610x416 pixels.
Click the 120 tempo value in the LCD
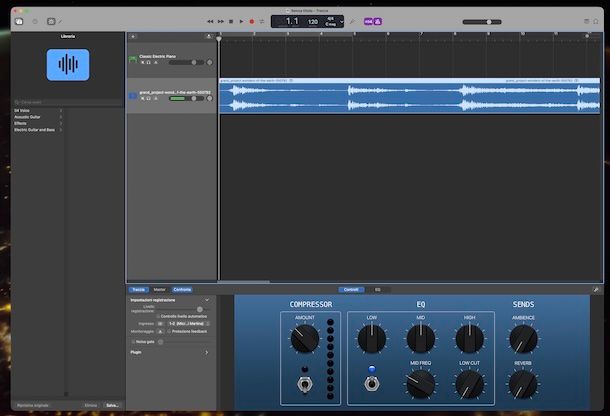[x=313, y=22]
